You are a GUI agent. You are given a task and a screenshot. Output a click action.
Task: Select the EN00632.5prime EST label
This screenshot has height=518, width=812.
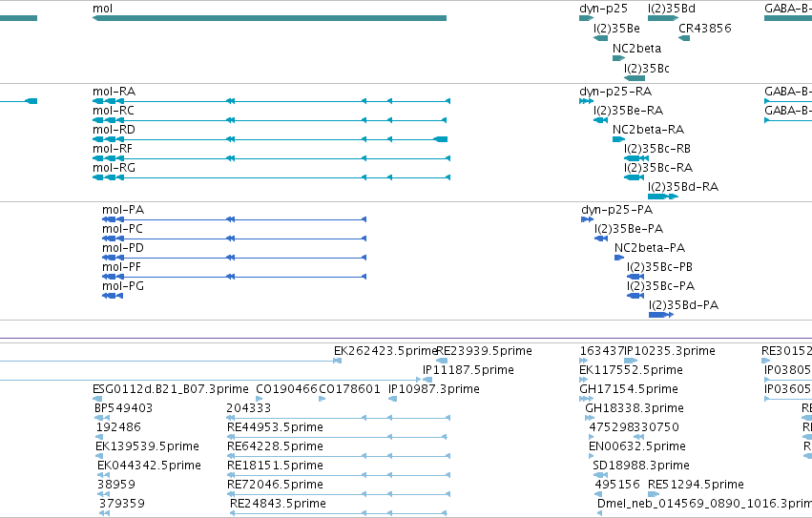[x=637, y=447]
